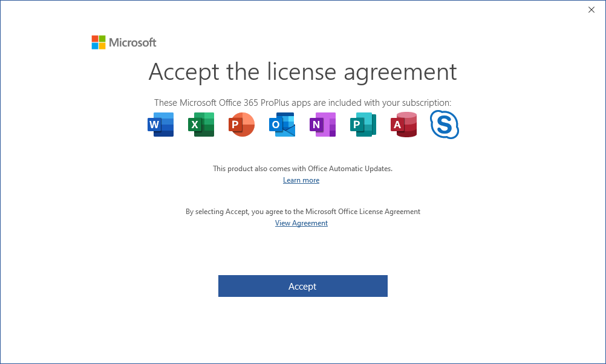Open the View Agreement link
The height and width of the screenshot is (364, 606).
[x=301, y=223]
